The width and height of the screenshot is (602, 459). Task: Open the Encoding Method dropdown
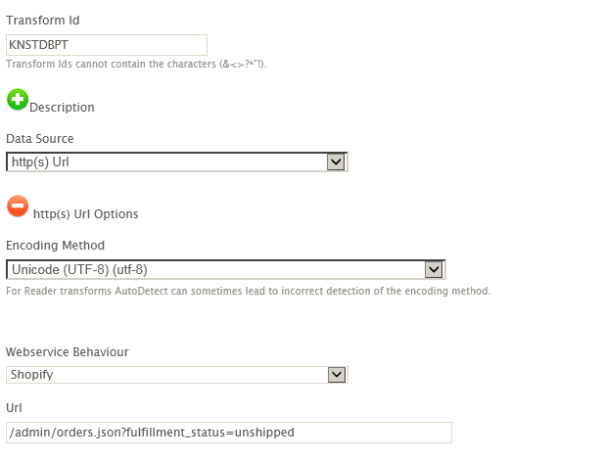pyautogui.click(x=226, y=269)
